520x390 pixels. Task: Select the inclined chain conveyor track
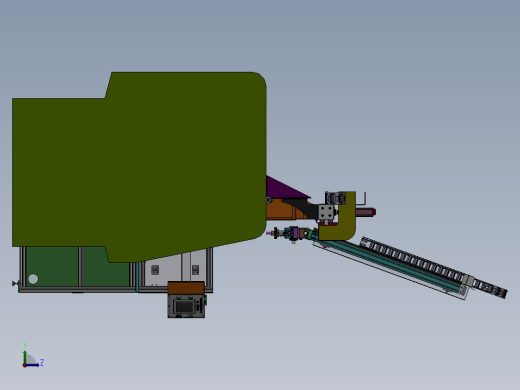(x=433, y=267)
